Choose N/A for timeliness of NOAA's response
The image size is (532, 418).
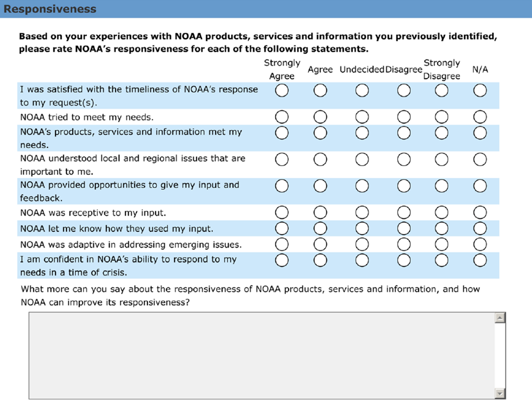pos(480,91)
